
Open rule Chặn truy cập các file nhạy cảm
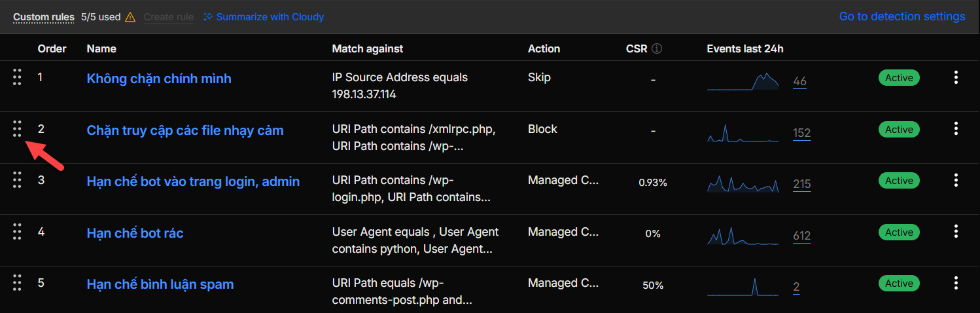[x=185, y=130]
